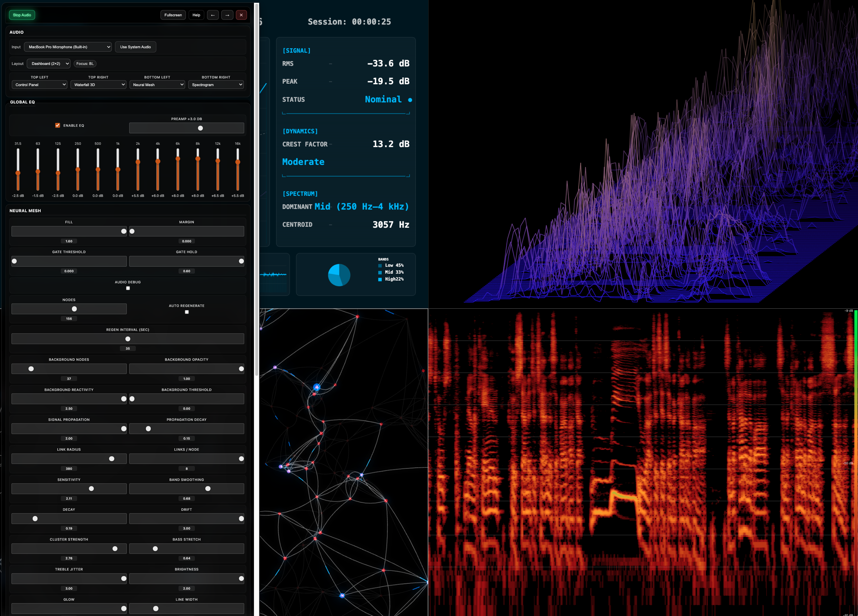Click the Focus: BL badge
858x616 pixels.
pyautogui.click(x=85, y=64)
